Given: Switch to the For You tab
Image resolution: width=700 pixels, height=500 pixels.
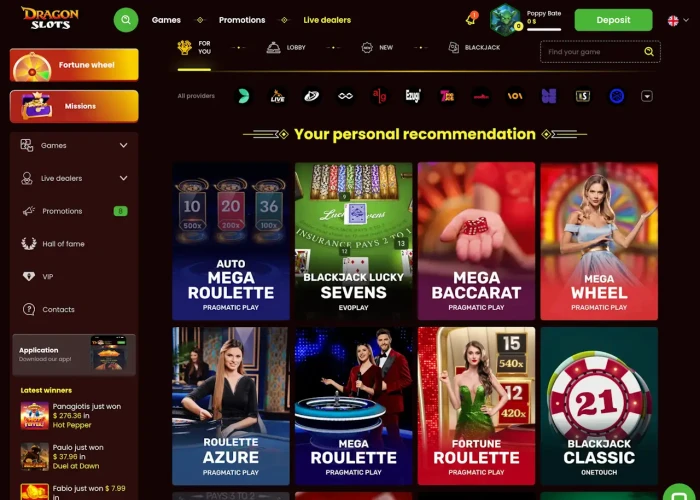Looking at the screenshot, I should (x=194, y=47).
